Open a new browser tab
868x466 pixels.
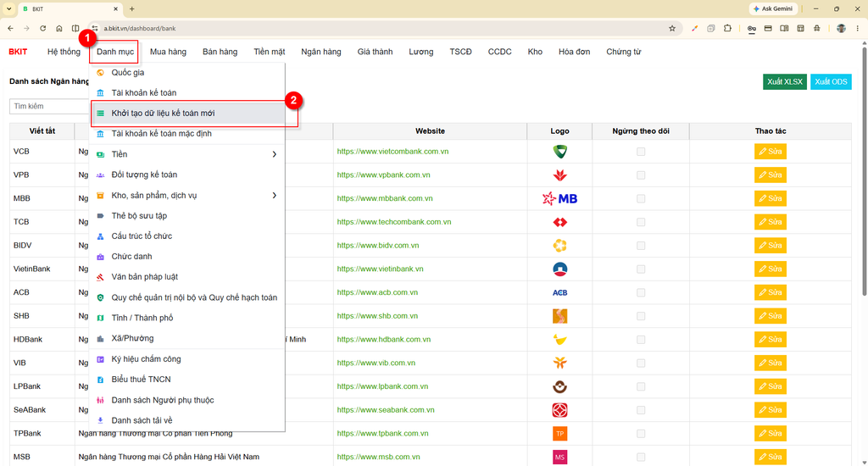click(x=131, y=8)
